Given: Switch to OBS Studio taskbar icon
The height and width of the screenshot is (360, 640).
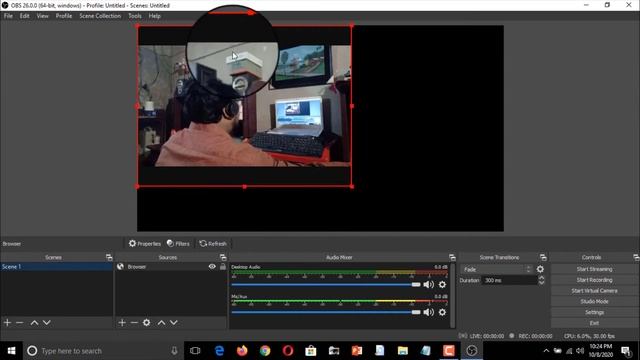Looking at the screenshot, I should tap(471, 351).
